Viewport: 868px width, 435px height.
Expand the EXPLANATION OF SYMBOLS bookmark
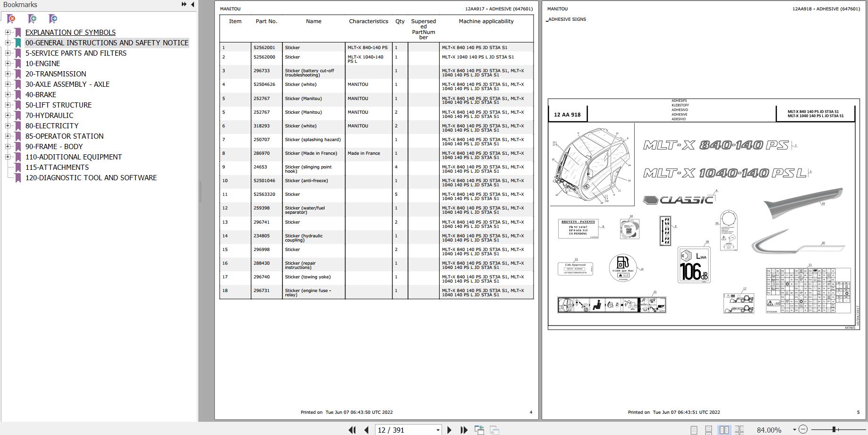point(8,33)
